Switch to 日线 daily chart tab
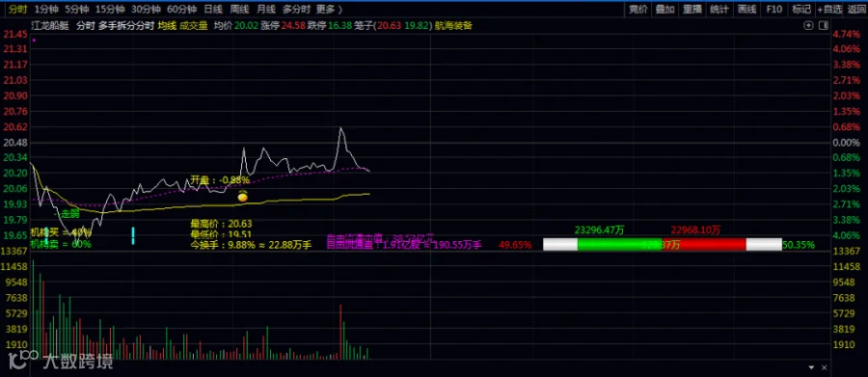The height and width of the screenshot is (377, 868). [x=213, y=9]
